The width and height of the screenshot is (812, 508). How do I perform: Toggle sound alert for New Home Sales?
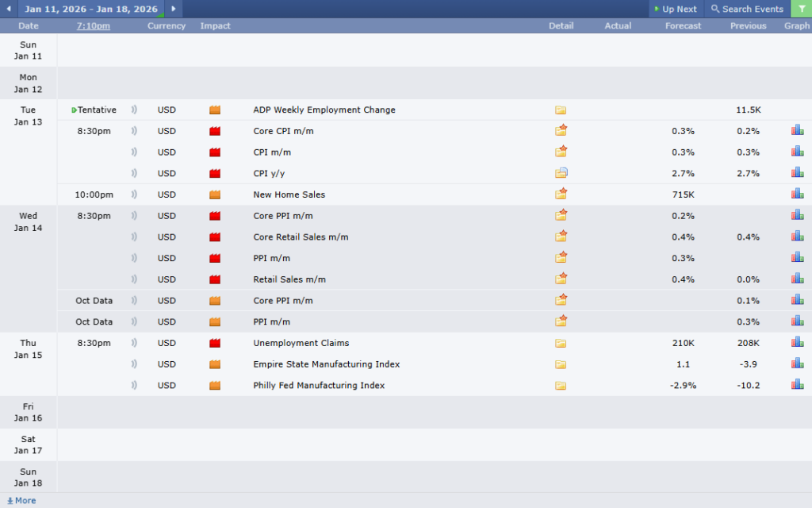point(134,194)
